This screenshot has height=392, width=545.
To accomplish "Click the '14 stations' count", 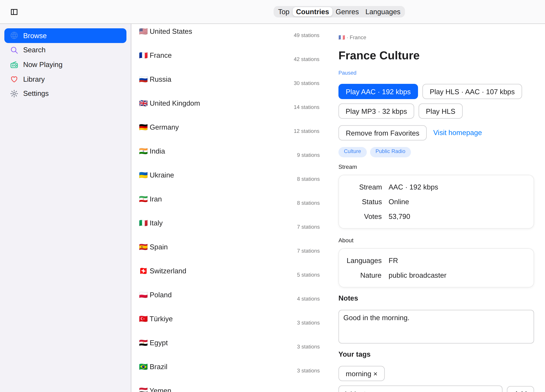I will tap(306, 107).
